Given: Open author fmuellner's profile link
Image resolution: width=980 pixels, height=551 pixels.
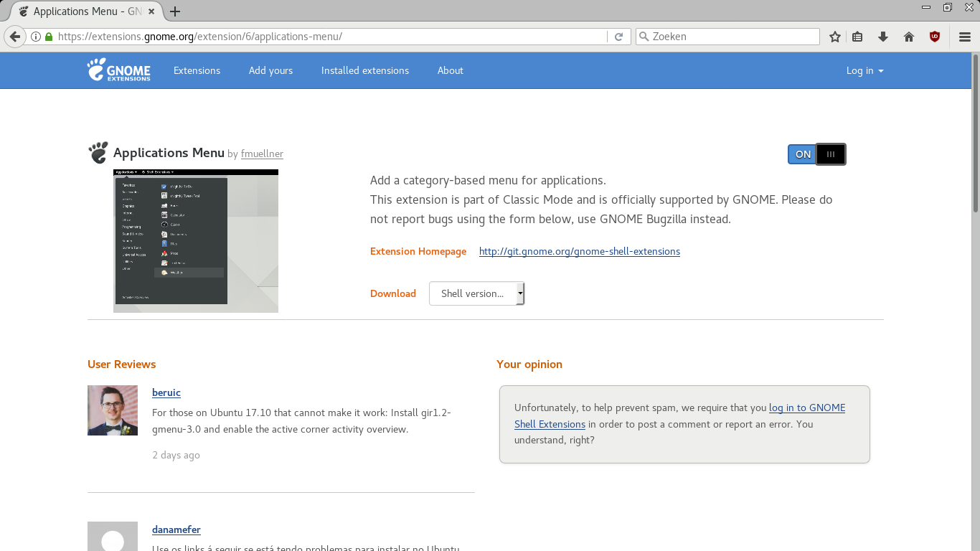Looking at the screenshot, I should 262,154.
